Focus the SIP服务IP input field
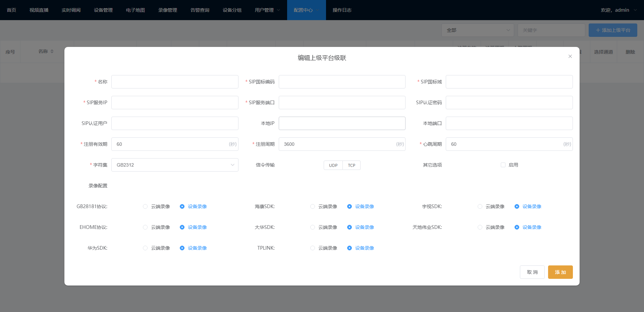Viewport: 644px width, 312px height. (x=175, y=103)
